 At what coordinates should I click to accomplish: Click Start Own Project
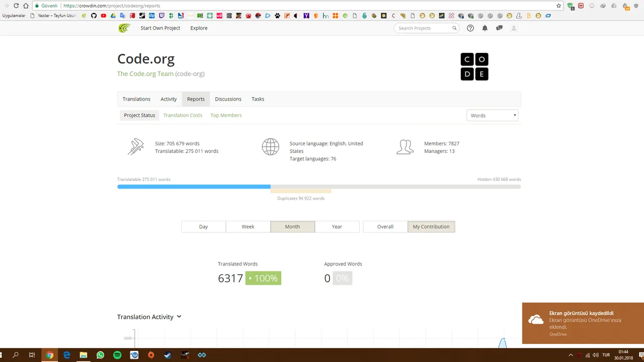pos(160,28)
